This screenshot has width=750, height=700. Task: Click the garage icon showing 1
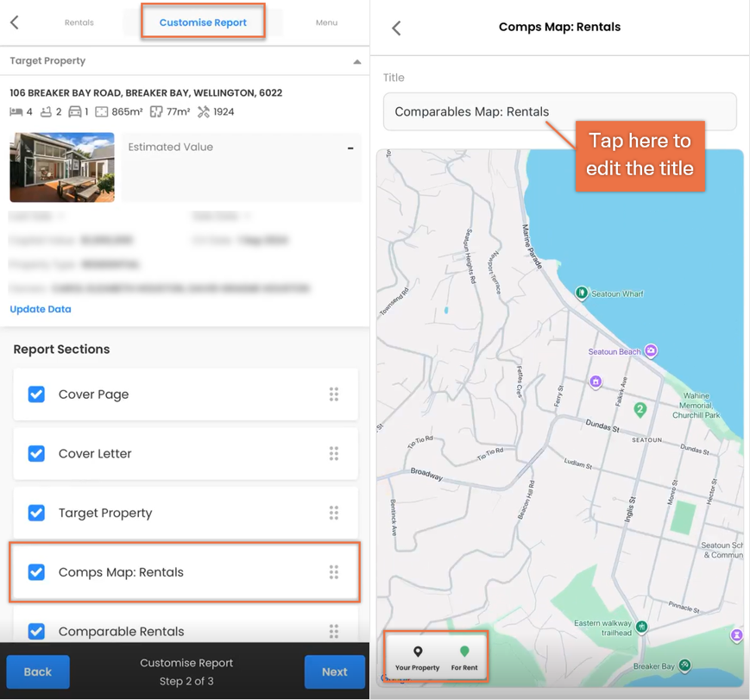(x=75, y=112)
